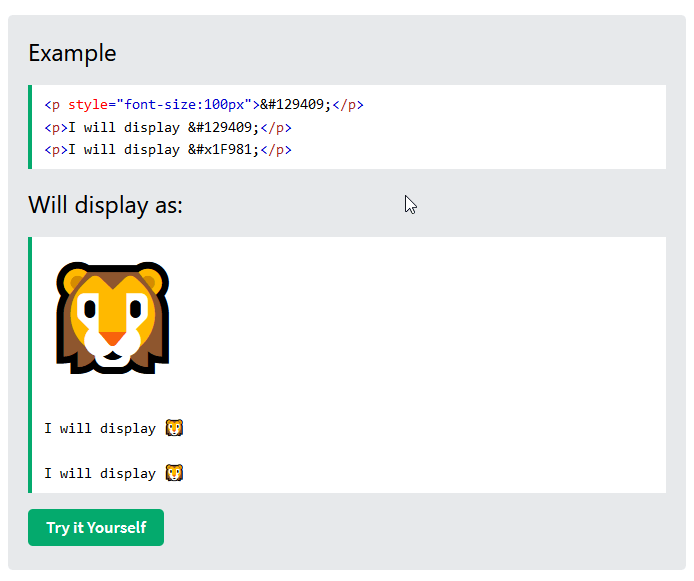The height and width of the screenshot is (581, 694).
Task: Click the first "I will display" result text
Action: [99, 428]
